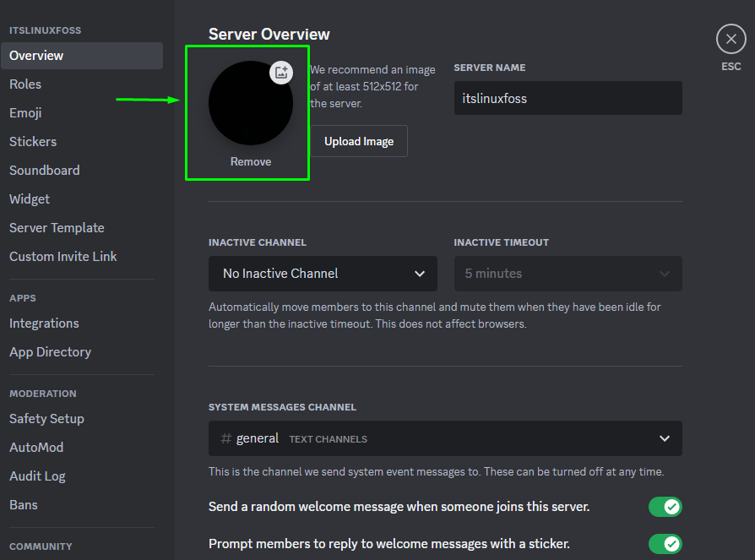Image resolution: width=755 pixels, height=560 pixels.
Task: Open the App Directory page
Action: (82, 352)
